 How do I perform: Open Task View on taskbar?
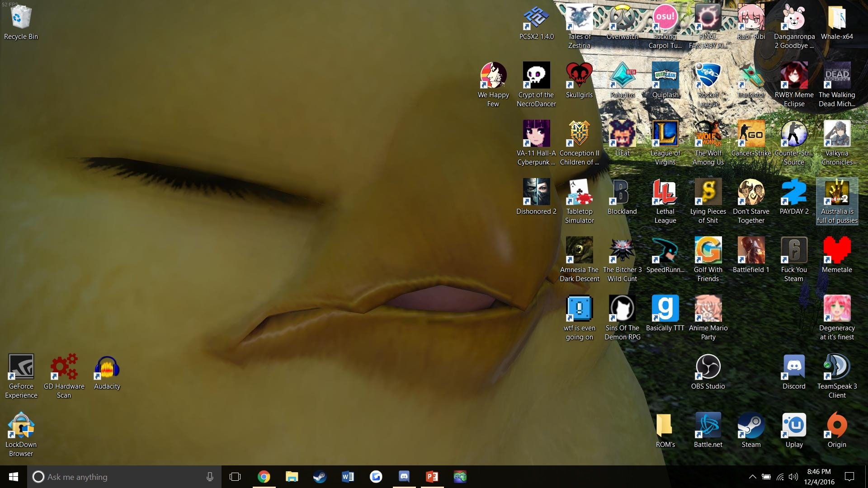coord(235,477)
